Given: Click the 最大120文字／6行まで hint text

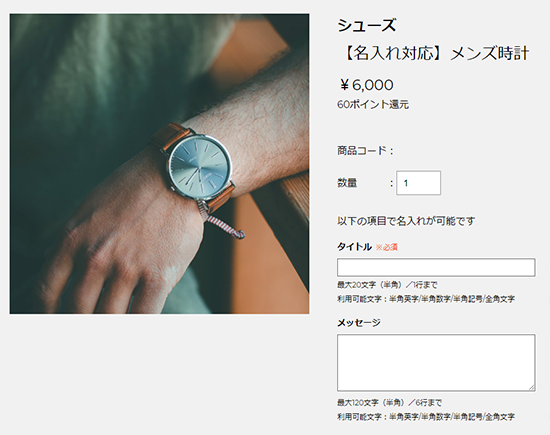Looking at the screenshot, I should coord(389,402).
